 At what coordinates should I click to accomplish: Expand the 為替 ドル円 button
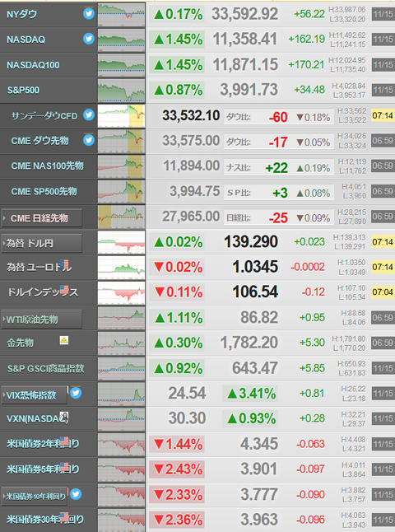pos(41,243)
